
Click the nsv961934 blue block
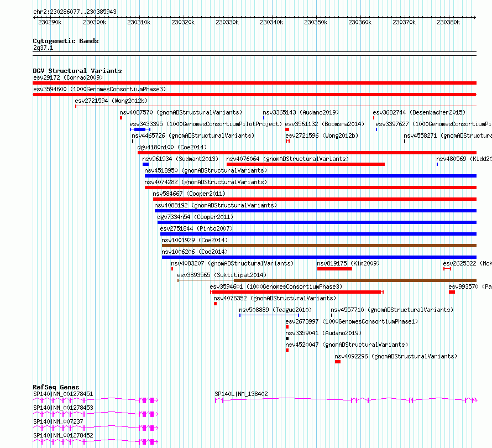pos(145,164)
